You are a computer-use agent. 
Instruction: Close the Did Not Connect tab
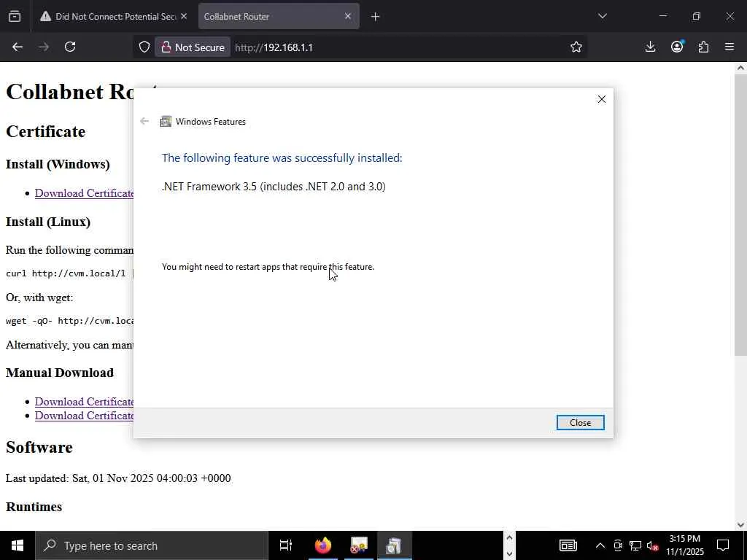[184, 16]
